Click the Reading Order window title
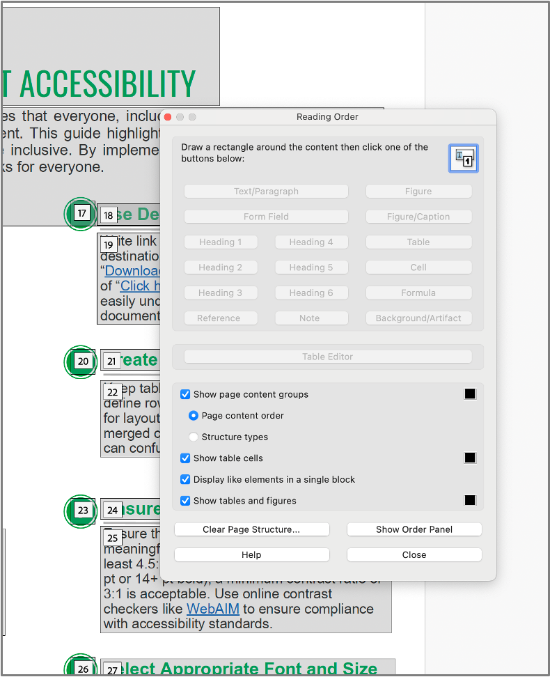 coord(327,117)
